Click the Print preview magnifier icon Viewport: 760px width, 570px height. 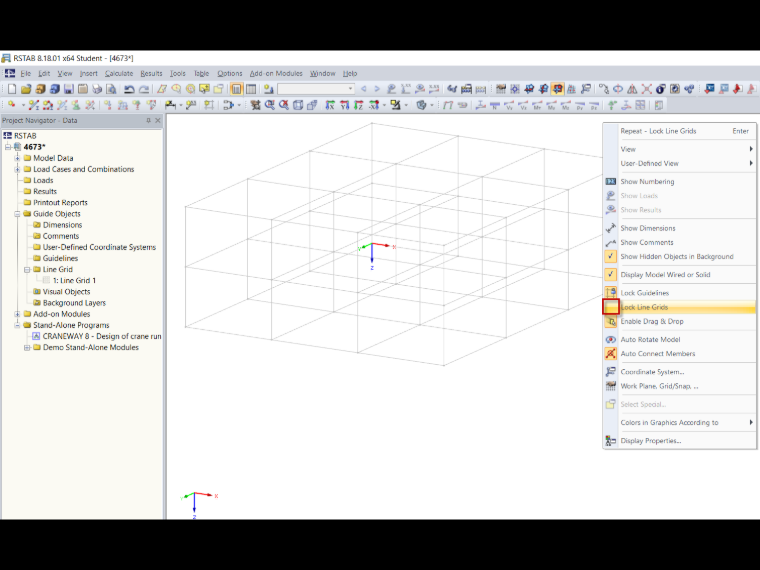tap(111, 89)
